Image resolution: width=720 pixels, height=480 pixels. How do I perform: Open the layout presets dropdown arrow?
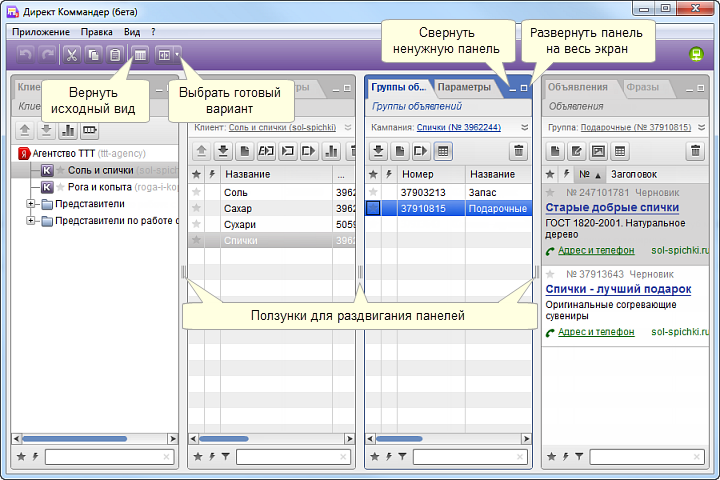pos(177,55)
